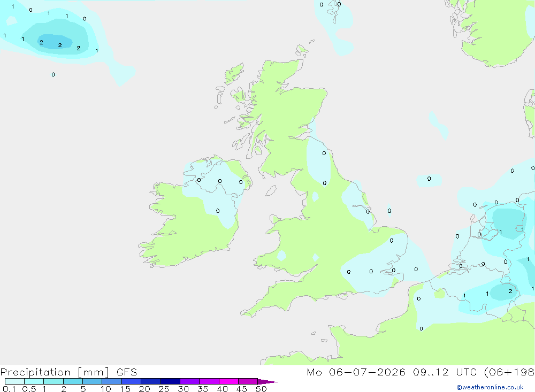Click the '20' legend scale label
The width and height of the screenshot is (535, 392).
tap(144, 389)
